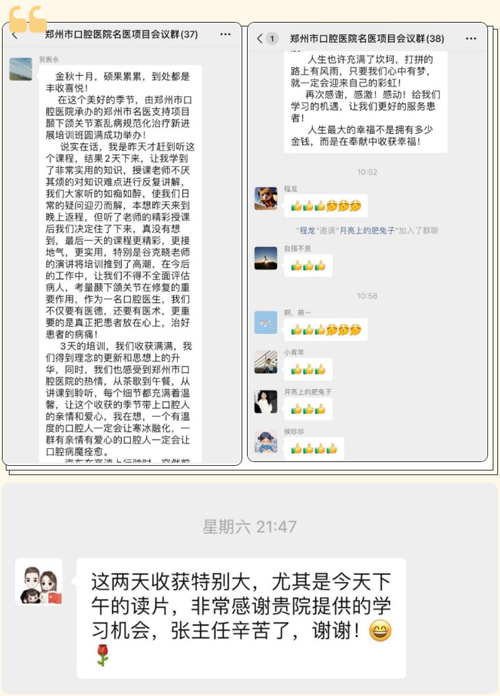Tap light blue avatar of 啊,萌~
The height and width of the screenshot is (696, 500).
(x=266, y=322)
